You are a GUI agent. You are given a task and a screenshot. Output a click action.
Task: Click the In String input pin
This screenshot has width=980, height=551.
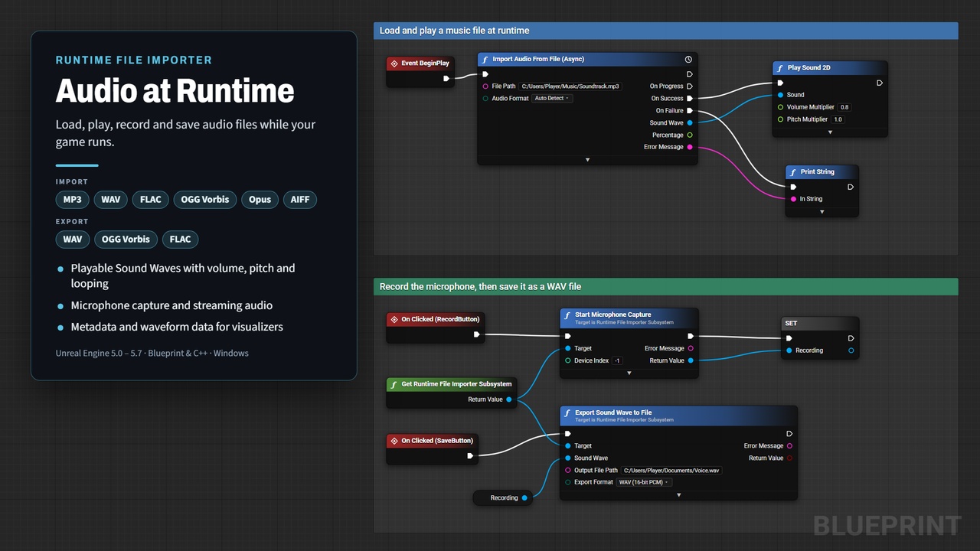click(793, 199)
